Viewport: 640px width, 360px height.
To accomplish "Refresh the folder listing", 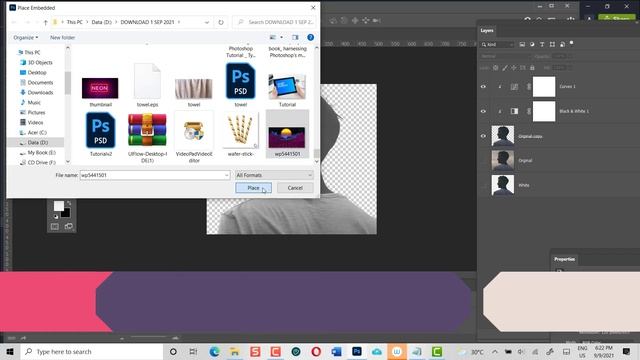I will tap(221, 22).
